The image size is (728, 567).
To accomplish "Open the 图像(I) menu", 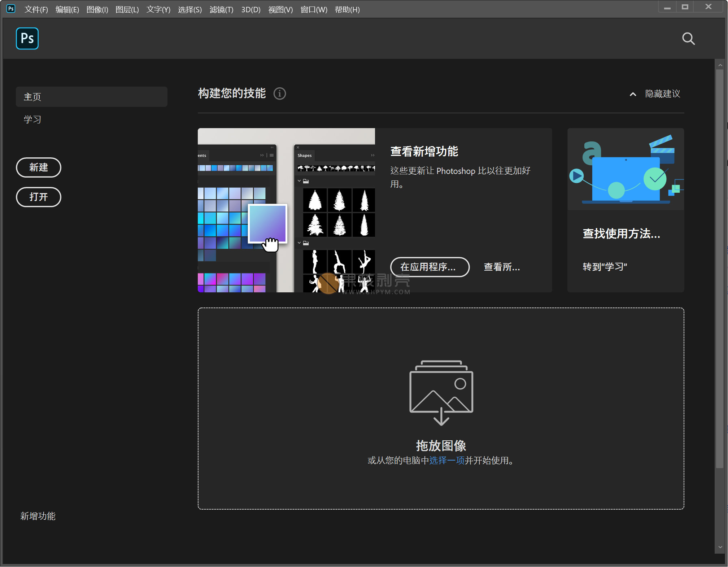I will (97, 9).
